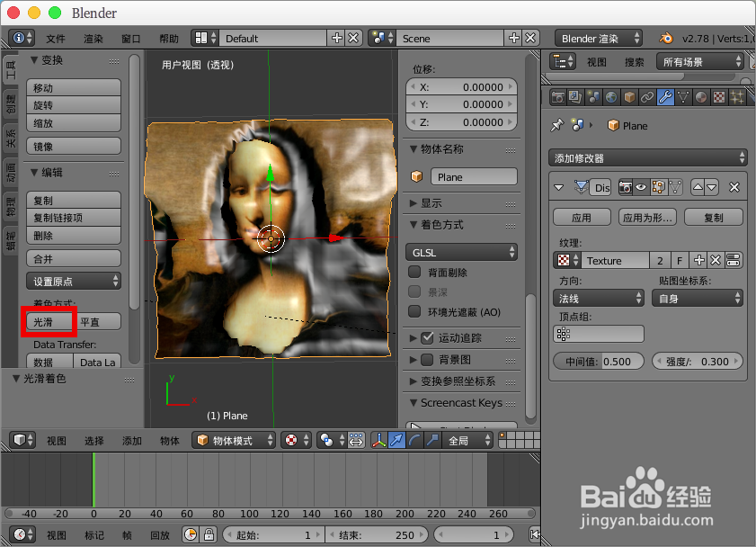Viewport: 756px width, 547px height.
Task: Open the 窗口 menu
Action: point(130,39)
